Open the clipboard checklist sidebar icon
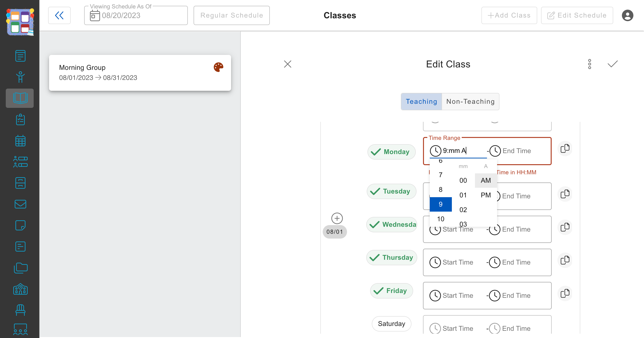Image resolution: width=644 pixels, height=338 pixels. click(20, 120)
